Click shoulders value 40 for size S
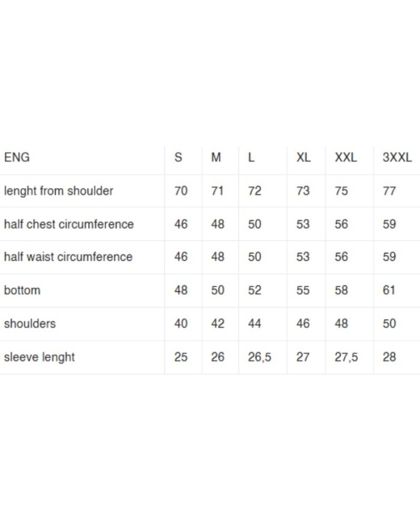The width and height of the screenshot is (420, 522). click(181, 324)
